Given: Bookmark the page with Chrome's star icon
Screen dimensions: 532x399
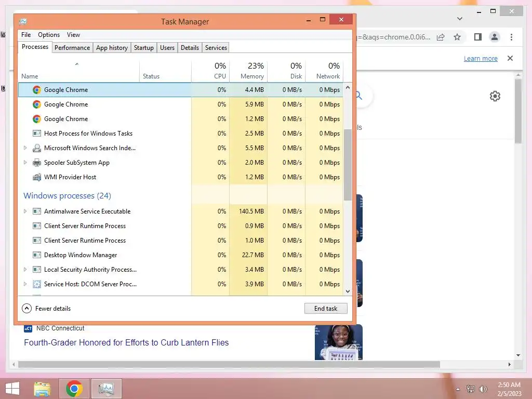Looking at the screenshot, I should (457, 37).
